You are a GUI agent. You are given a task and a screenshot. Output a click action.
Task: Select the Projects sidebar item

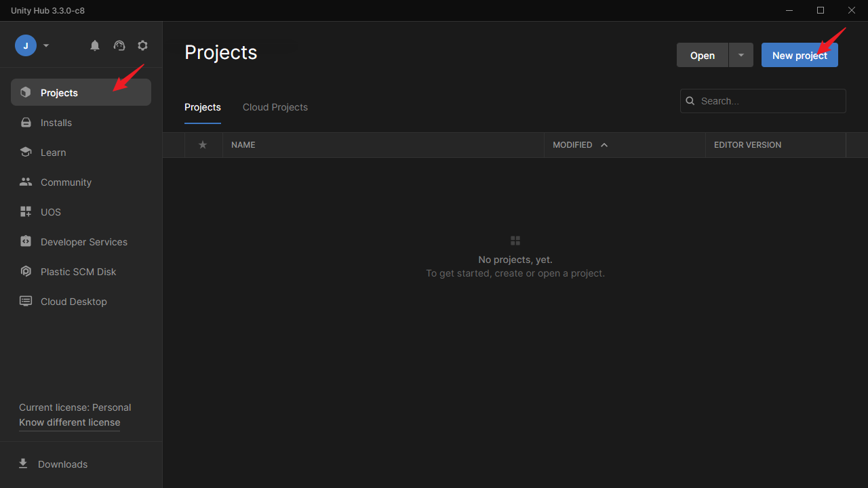[x=81, y=92]
